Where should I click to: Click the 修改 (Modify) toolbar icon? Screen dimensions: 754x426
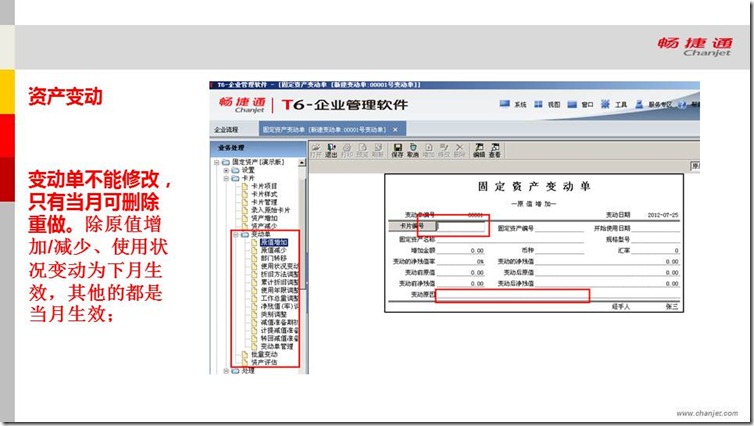pyautogui.click(x=444, y=150)
